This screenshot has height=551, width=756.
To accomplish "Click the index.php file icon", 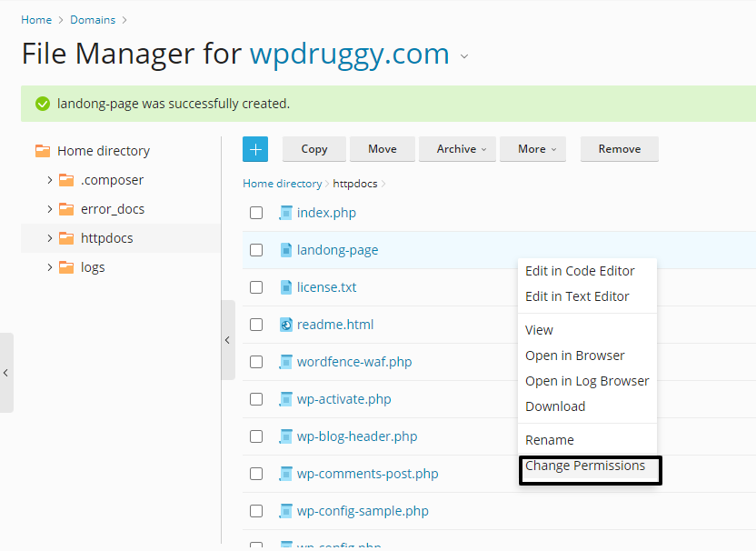I will [285, 213].
